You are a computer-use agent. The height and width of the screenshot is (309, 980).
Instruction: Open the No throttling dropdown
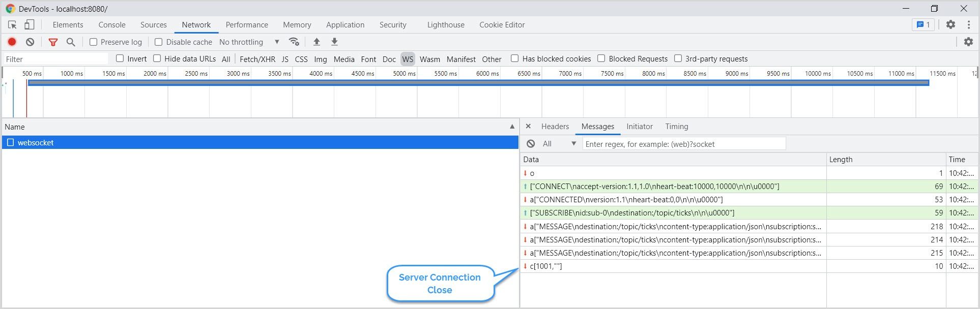[249, 42]
